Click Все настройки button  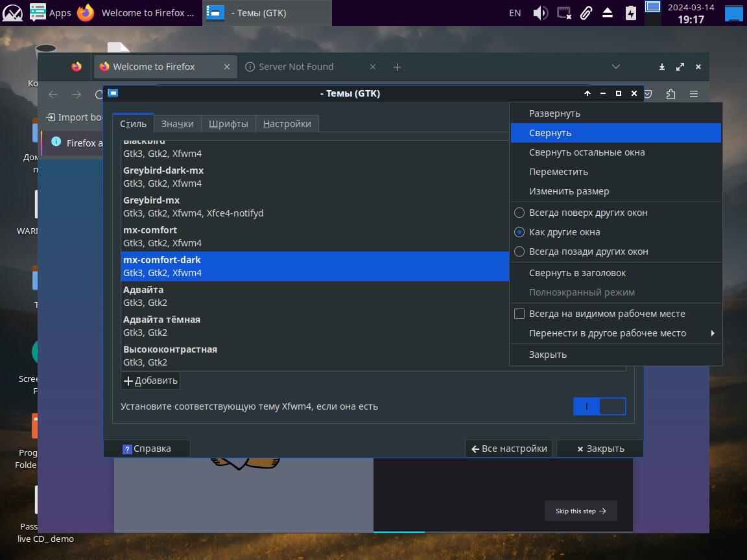tap(509, 449)
